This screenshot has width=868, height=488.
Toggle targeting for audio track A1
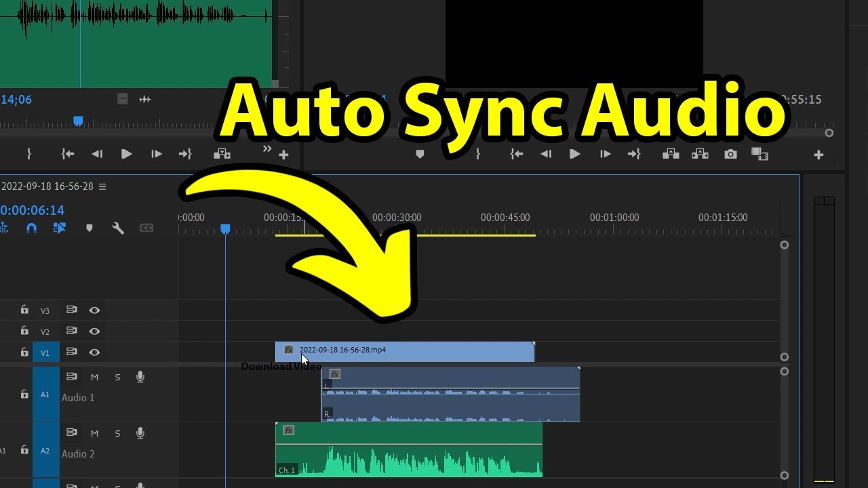(x=45, y=394)
